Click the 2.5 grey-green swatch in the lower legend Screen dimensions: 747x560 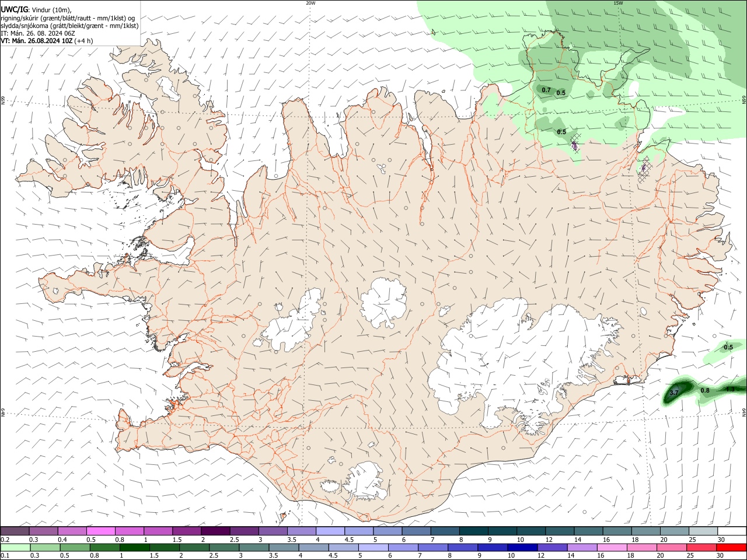click(225, 548)
